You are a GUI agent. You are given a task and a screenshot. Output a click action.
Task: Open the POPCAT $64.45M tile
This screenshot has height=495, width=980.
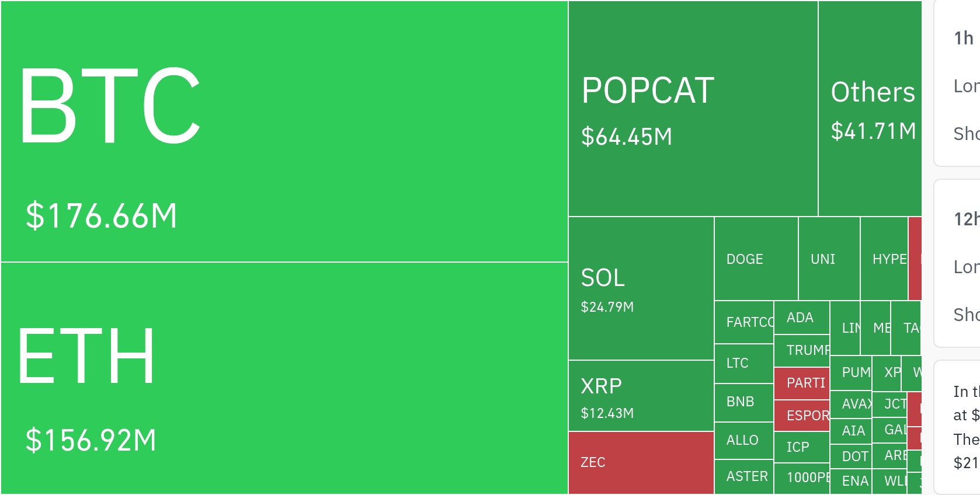(693, 109)
